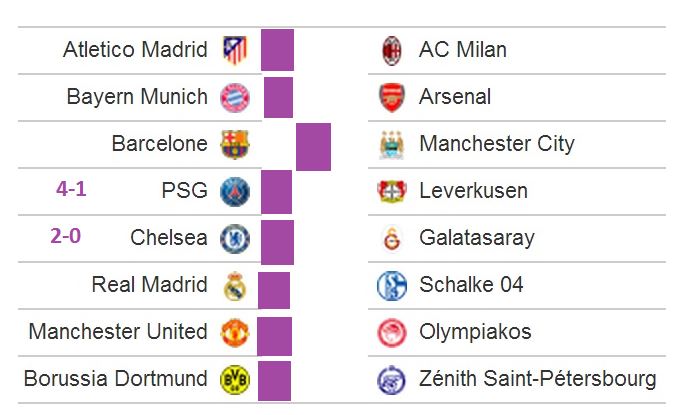
Task: Click the Manchester City crest
Action: pyautogui.click(x=392, y=145)
